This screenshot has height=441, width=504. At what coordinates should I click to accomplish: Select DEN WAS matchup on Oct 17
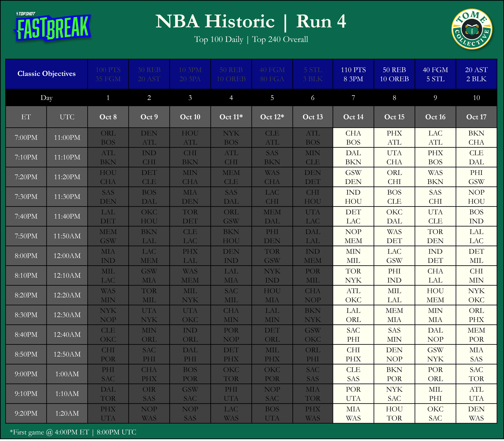[x=476, y=413]
